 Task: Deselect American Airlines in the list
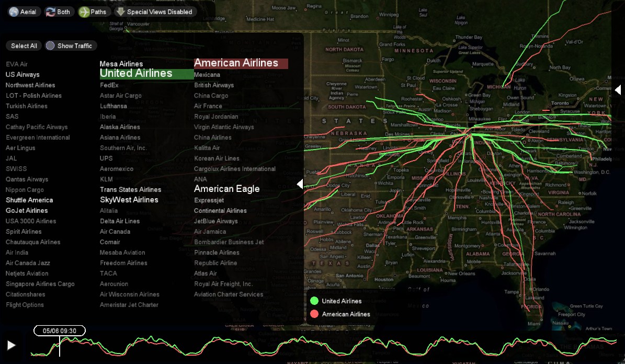241,63
